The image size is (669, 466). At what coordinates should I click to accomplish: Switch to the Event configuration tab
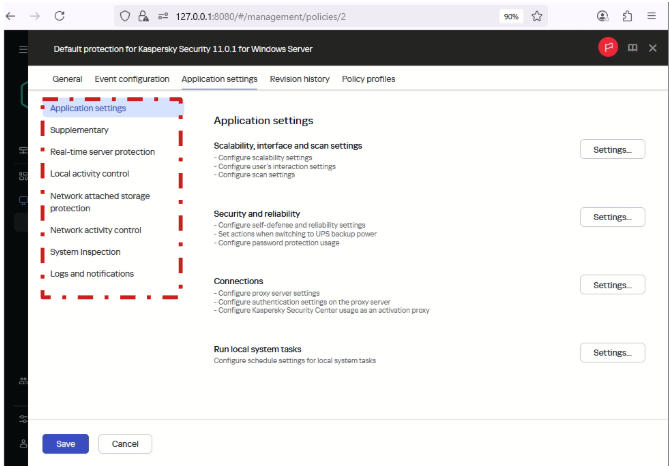pos(132,79)
